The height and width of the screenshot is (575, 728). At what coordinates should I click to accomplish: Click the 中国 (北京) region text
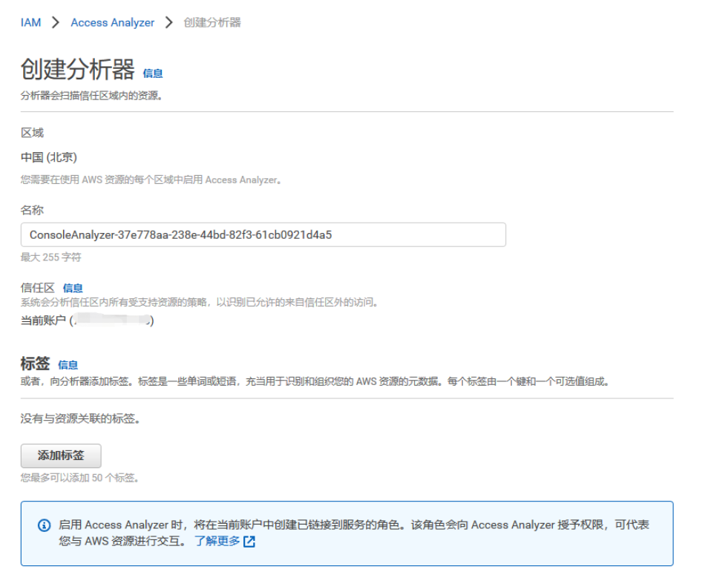click(49, 157)
